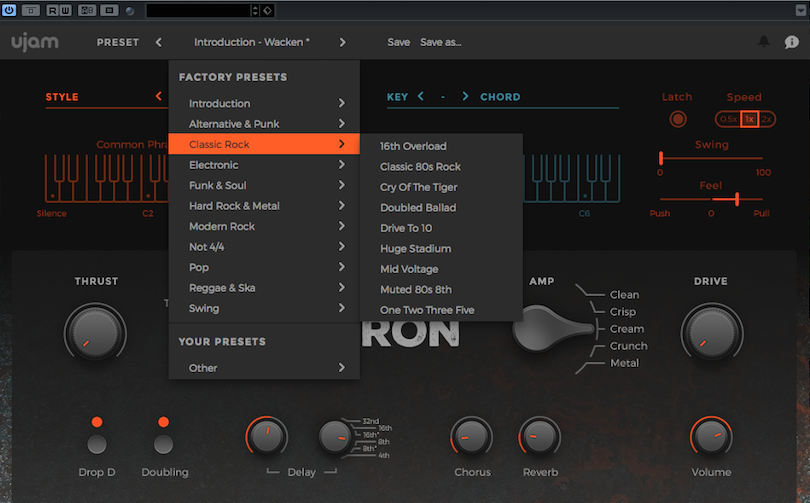Image resolution: width=810 pixels, height=503 pixels.
Task: Click the Swing slider handle
Action: (x=661, y=158)
